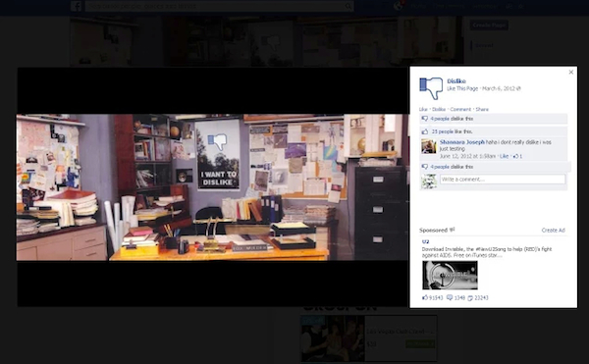Click your avatar beside the comment box

[429, 182]
